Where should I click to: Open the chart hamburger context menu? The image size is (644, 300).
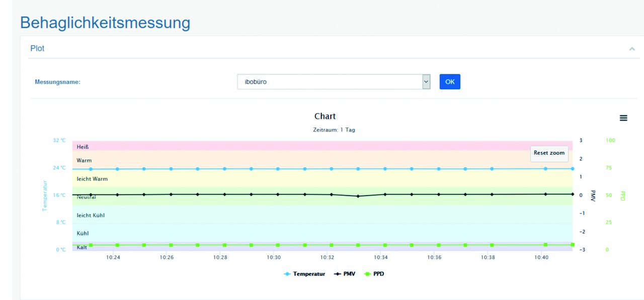pos(623,118)
